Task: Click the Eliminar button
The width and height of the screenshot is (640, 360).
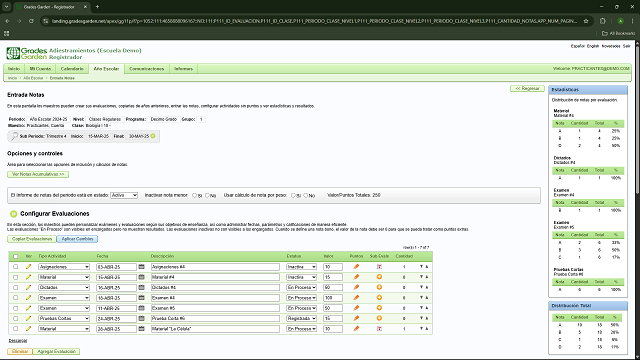Action: (x=20, y=351)
